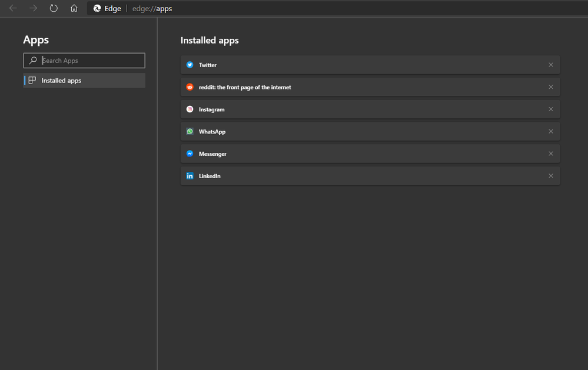Image resolution: width=588 pixels, height=370 pixels.
Task: Open the WhatsApp app entry
Action: tap(212, 132)
